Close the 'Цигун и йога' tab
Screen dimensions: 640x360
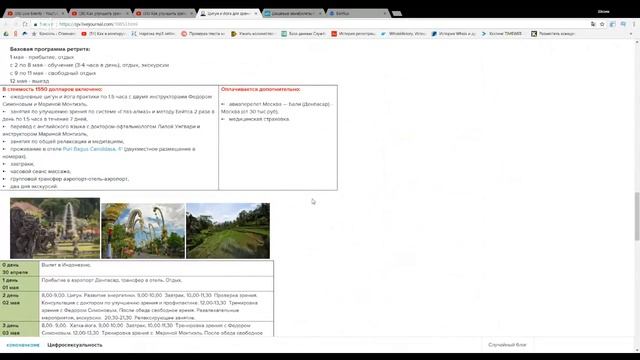pos(256,13)
